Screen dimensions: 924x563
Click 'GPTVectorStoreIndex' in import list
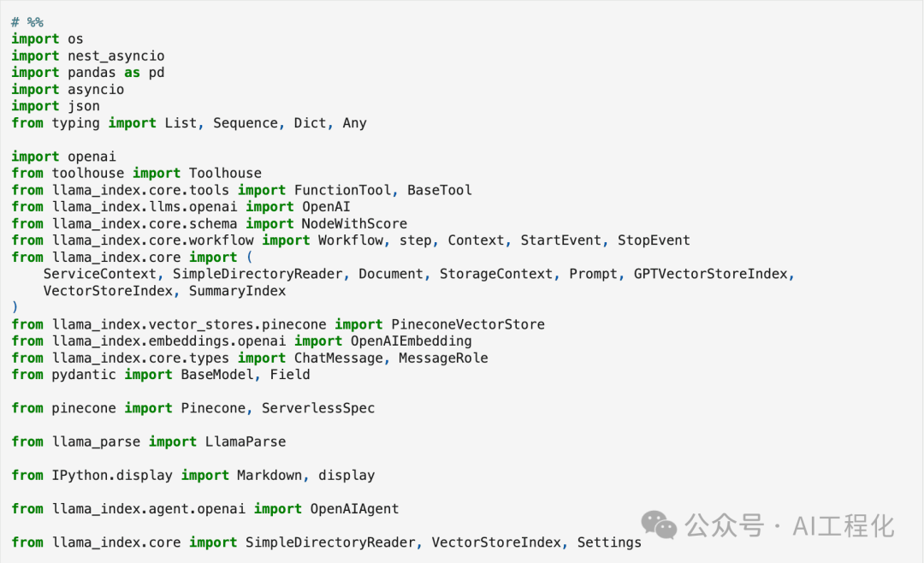(x=711, y=274)
